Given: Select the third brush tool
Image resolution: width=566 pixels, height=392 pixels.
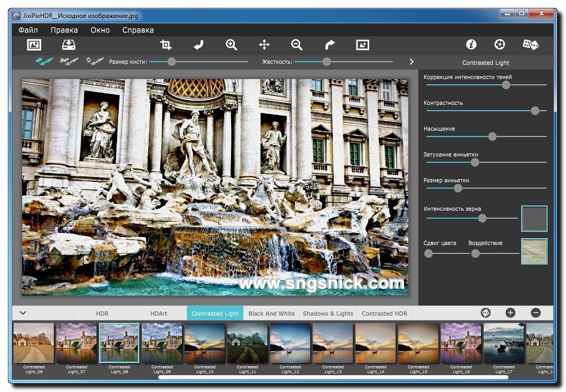Looking at the screenshot, I should pyautogui.click(x=94, y=61).
